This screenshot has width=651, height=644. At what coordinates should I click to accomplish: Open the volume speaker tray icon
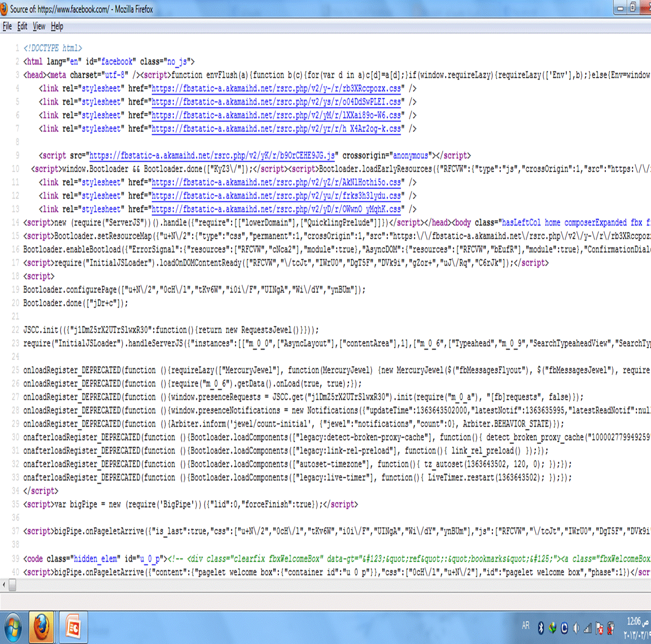click(576, 628)
